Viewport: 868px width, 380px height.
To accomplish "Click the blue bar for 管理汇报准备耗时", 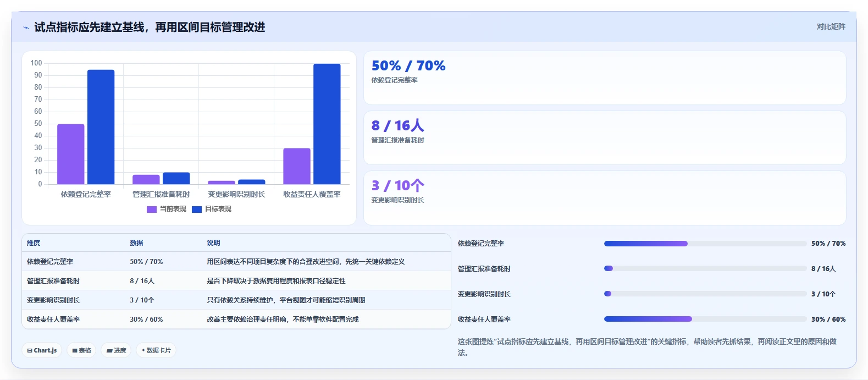I will pyautogui.click(x=176, y=178).
